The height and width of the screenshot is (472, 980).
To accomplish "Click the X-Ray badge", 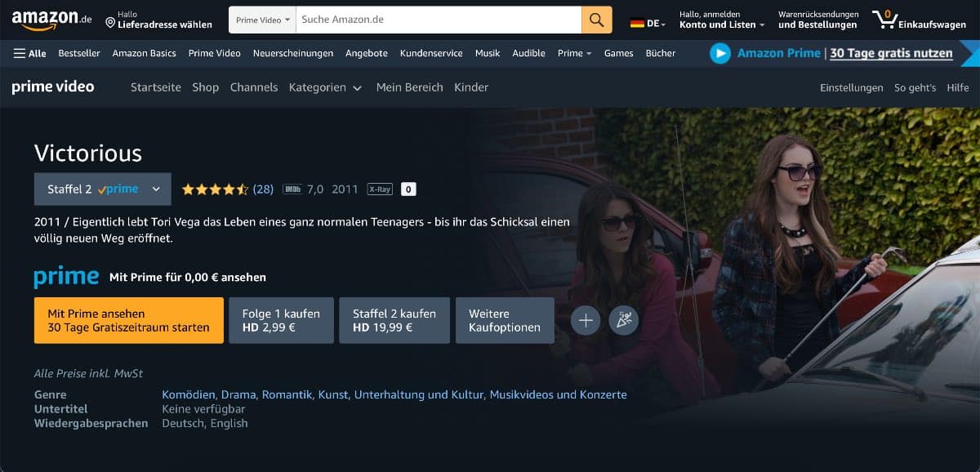I will point(380,189).
